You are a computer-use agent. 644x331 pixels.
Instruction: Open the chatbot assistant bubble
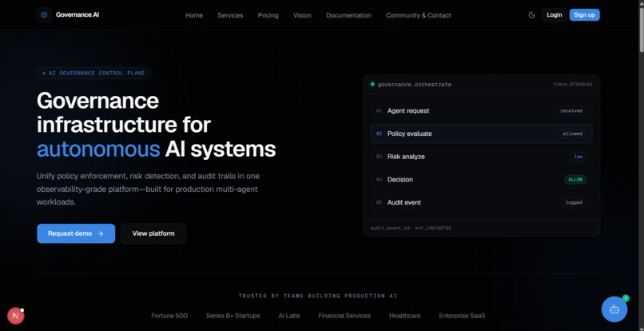(x=614, y=309)
